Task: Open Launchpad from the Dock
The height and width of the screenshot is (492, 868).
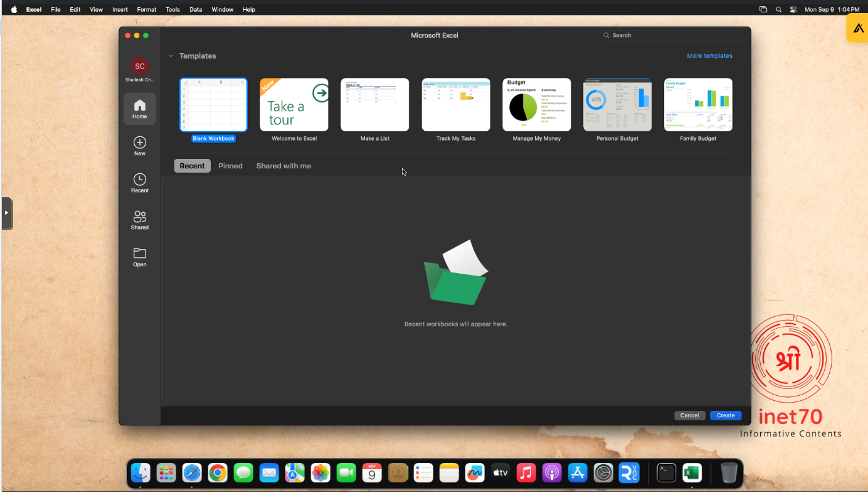Action: pos(166,473)
